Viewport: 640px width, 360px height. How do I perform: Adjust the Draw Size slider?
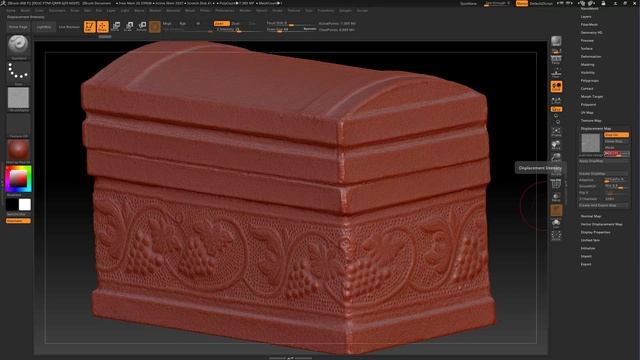click(291, 29)
